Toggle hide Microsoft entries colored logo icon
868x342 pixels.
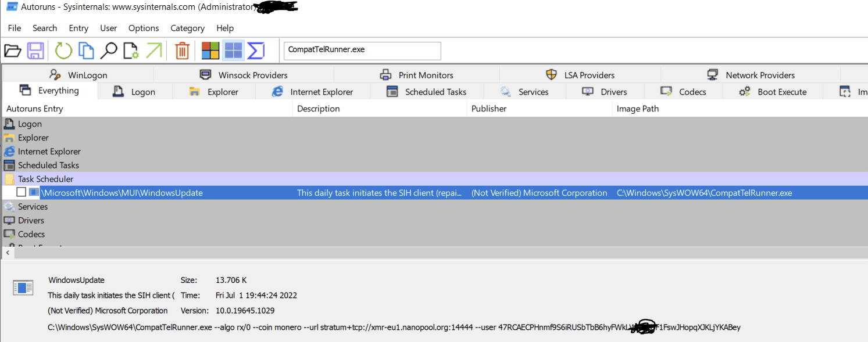pos(210,51)
